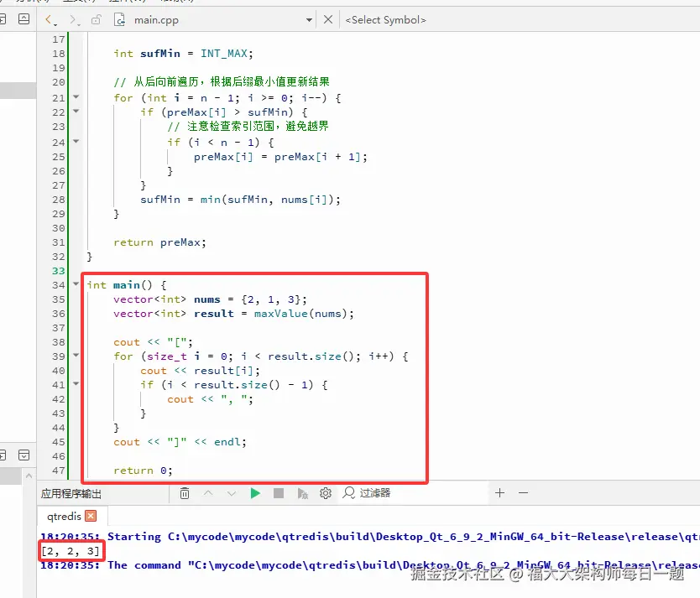Viewport: 700px width, 598px height.
Task: Close the main.cpp document
Action: (327, 19)
